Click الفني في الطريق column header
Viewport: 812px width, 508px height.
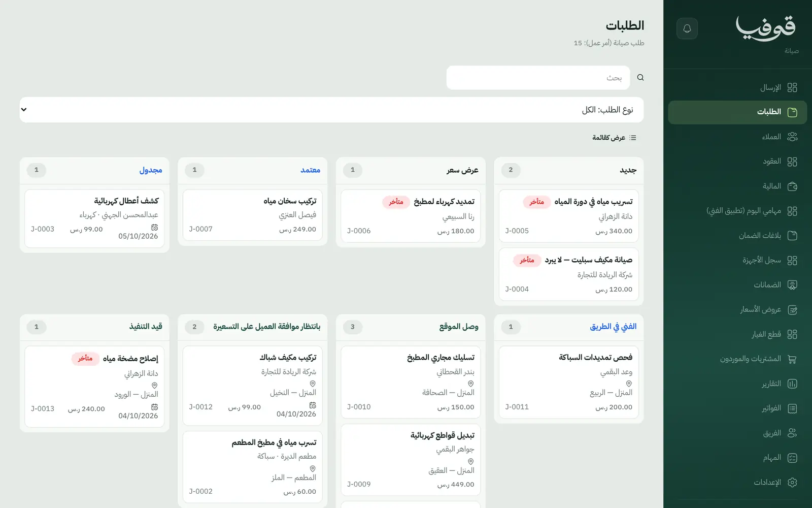[613, 327]
